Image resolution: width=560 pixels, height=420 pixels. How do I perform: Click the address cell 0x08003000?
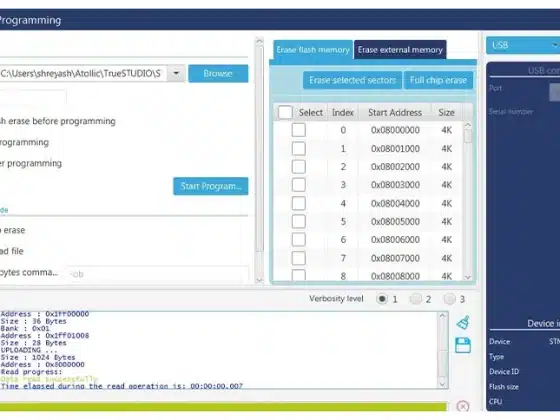(395, 185)
